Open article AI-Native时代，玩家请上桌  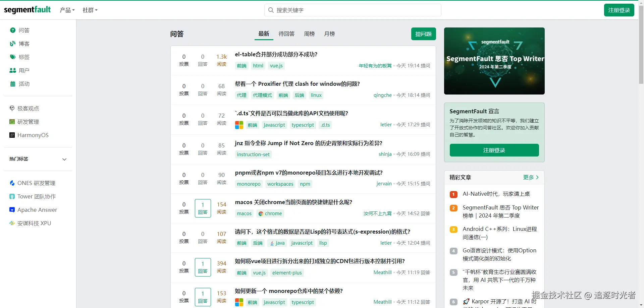pyautogui.click(x=496, y=194)
